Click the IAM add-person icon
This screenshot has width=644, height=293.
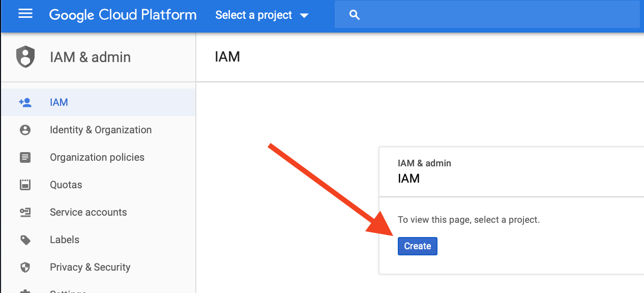pos(25,102)
